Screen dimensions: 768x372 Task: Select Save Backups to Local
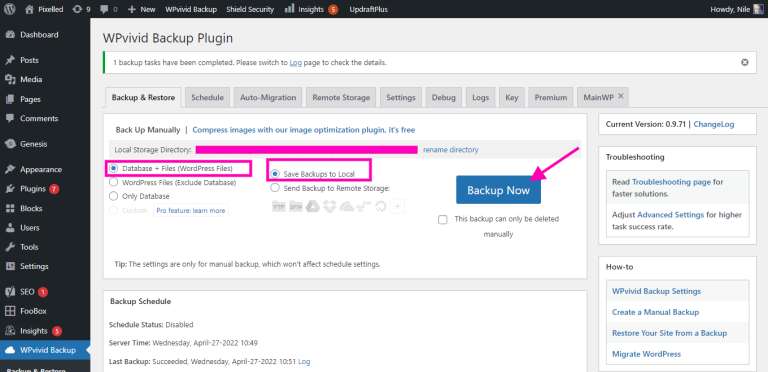[275, 174]
